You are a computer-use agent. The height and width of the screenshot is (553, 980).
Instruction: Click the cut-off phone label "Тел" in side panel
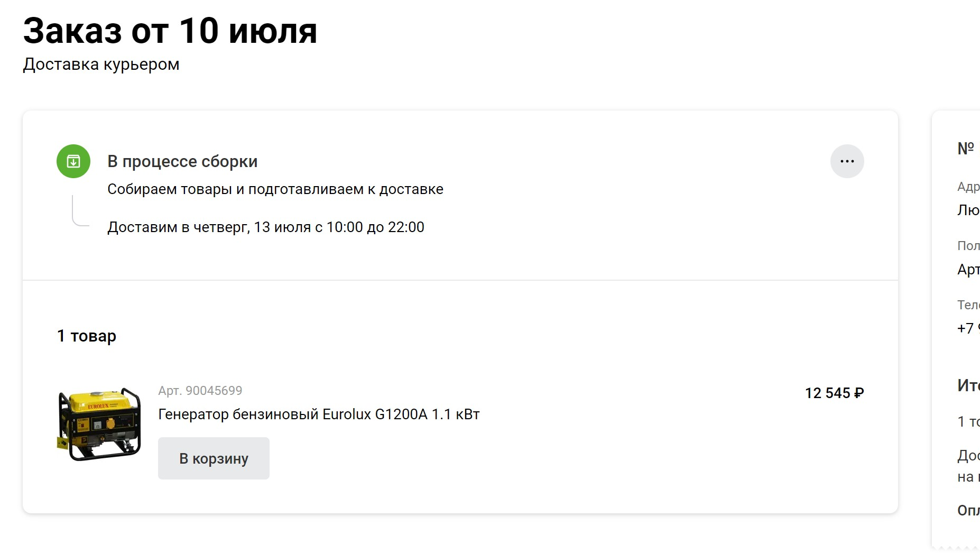[x=968, y=305]
